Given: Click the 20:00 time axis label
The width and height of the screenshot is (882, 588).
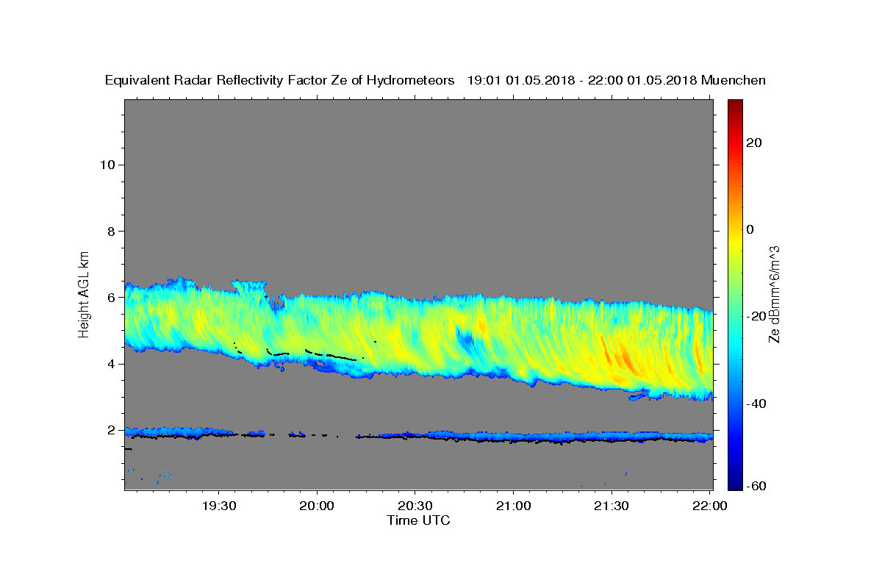Looking at the screenshot, I should pyautogui.click(x=318, y=506).
